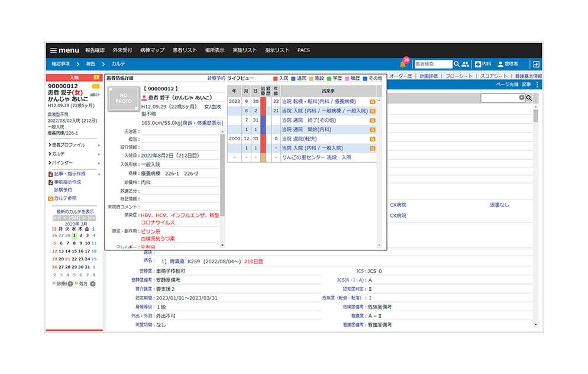Open the three-dot menu next to 記事
The image size is (588, 374).
tap(537, 85)
